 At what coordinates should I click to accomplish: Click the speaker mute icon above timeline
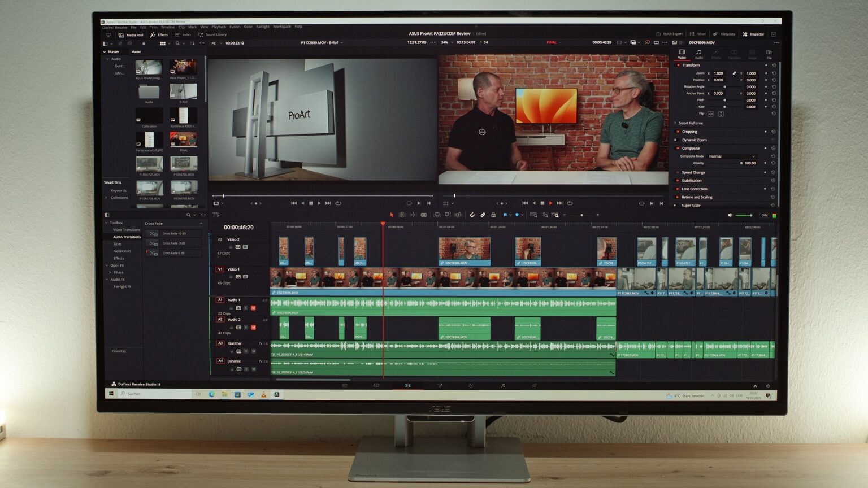point(730,215)
